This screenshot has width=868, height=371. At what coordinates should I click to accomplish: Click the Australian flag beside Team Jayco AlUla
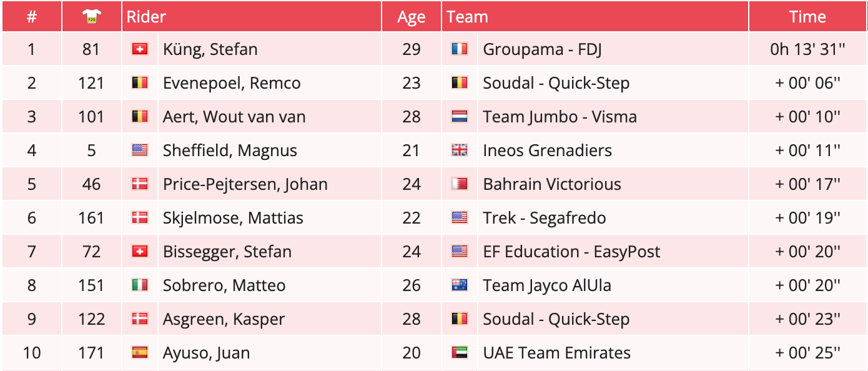click(460, 285)
